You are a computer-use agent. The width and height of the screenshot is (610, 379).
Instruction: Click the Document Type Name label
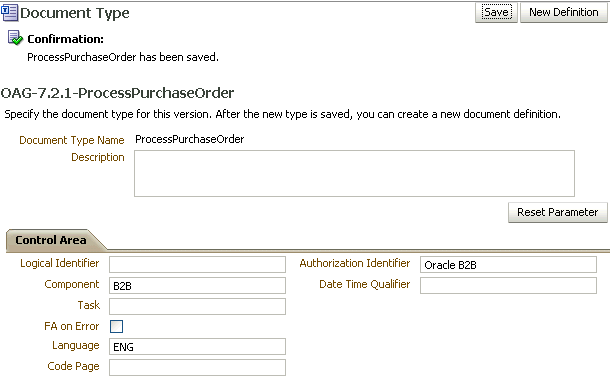pos(72,140)
